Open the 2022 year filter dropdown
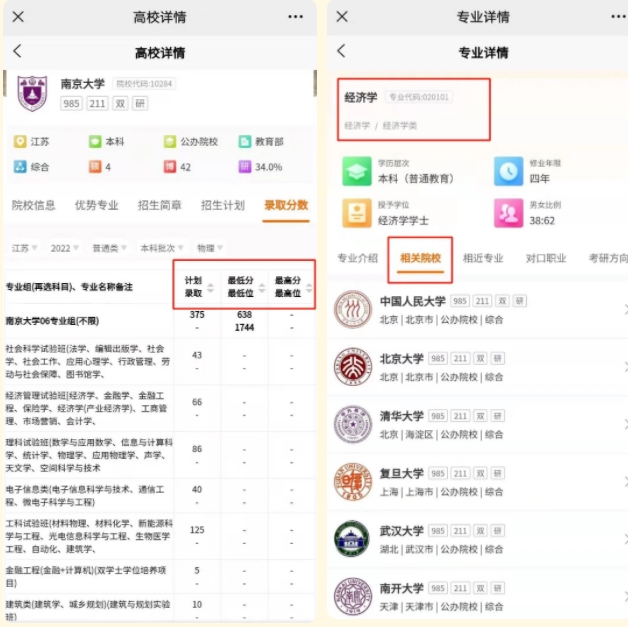The height and width of the screenshot is (627, 628). (x=64, y=247)
